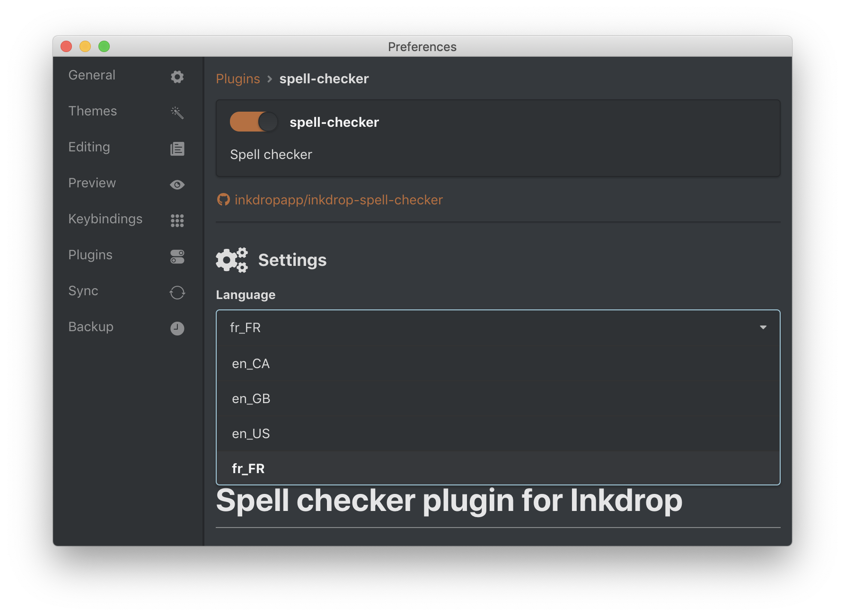Screen dimensions: 845x616
Task: Switch to the Preview tab
Action: point(127,183)
